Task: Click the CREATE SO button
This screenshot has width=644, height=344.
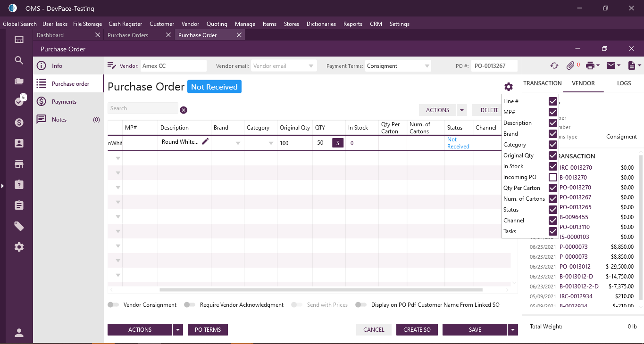Action: (x=417, y=330)
